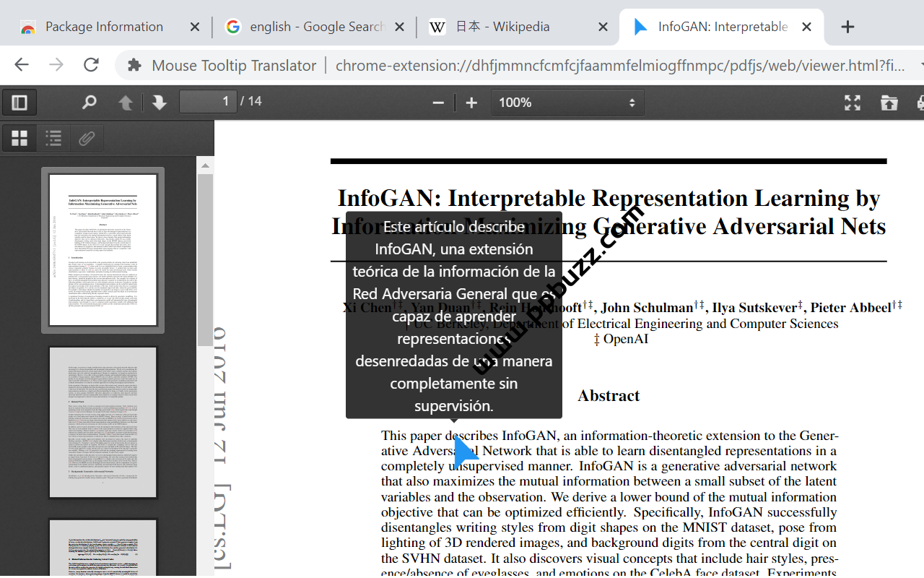The width and height of the screenshot is (924, 578).
Task: Zoom out with the minus button
Action: point(438,103)
